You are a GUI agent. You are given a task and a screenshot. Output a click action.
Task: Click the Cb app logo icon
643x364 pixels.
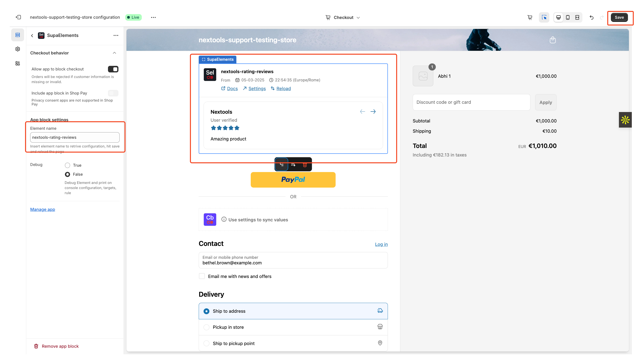210,219
